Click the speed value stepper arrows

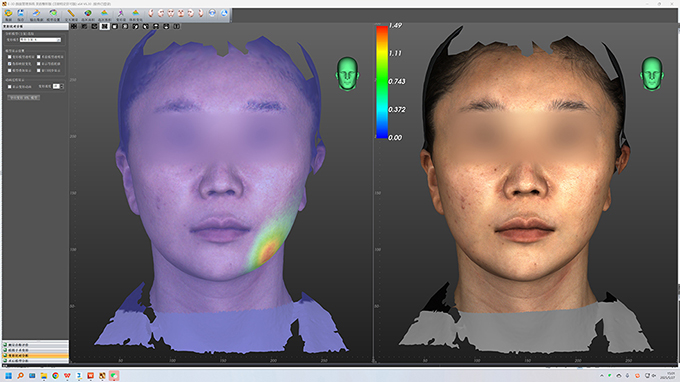click(x=62, y=87)
